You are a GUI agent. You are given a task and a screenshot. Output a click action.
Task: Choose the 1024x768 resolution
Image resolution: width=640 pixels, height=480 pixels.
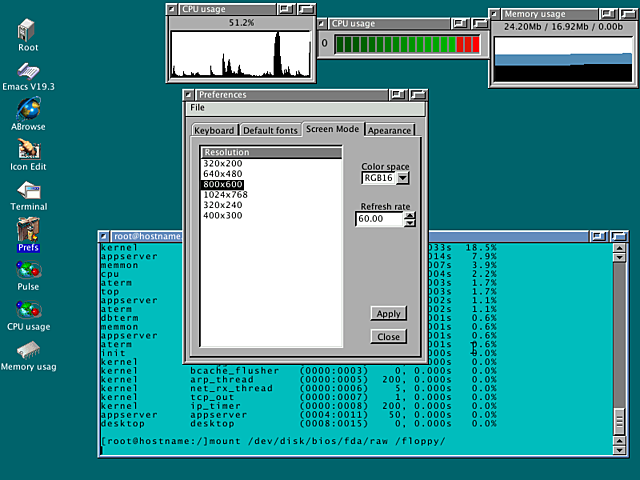point(225,195)
